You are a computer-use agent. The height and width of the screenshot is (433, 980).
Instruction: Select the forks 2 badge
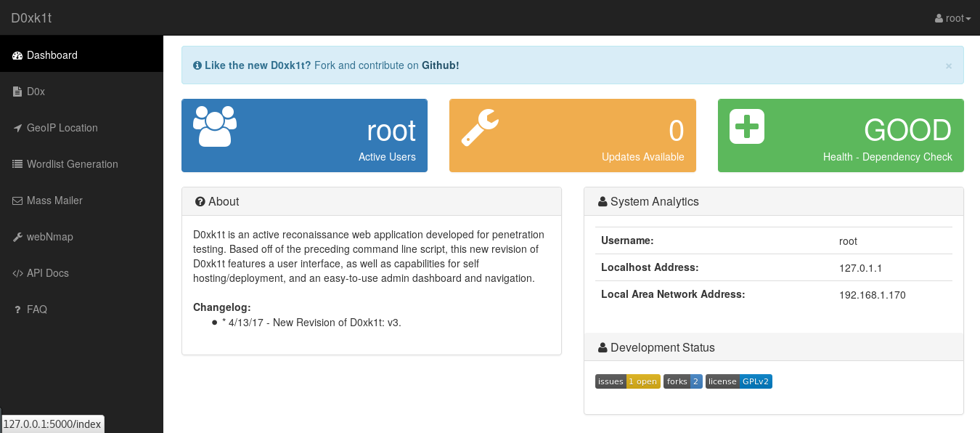click(x=682, y=381)
